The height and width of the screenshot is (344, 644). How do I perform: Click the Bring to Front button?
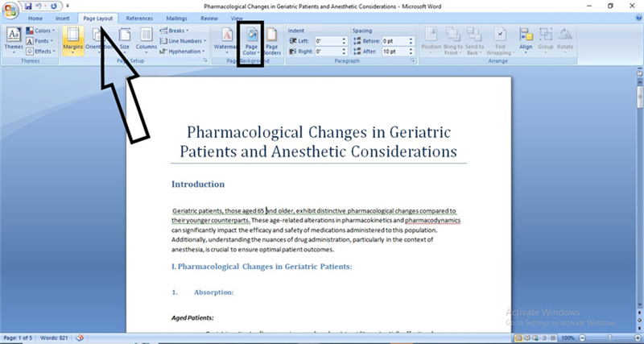coord(453,41)
